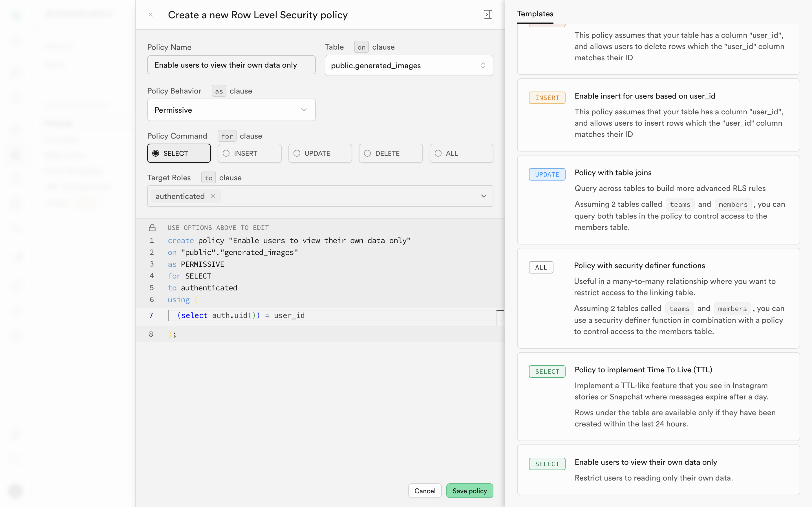Viewport: 812px width, 507px height.
Task: Switch to the Templates tab
Action: (x=535, y=14)
